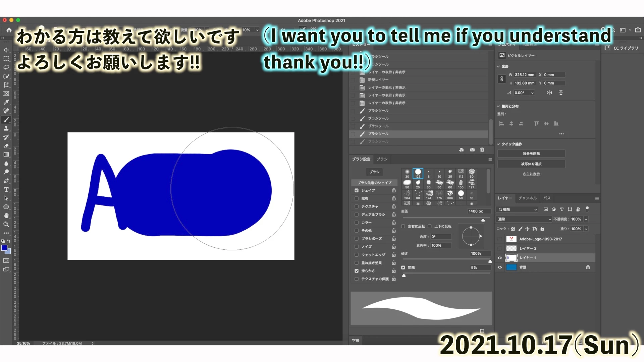Select the Eyedropper tool

[6, 102]
